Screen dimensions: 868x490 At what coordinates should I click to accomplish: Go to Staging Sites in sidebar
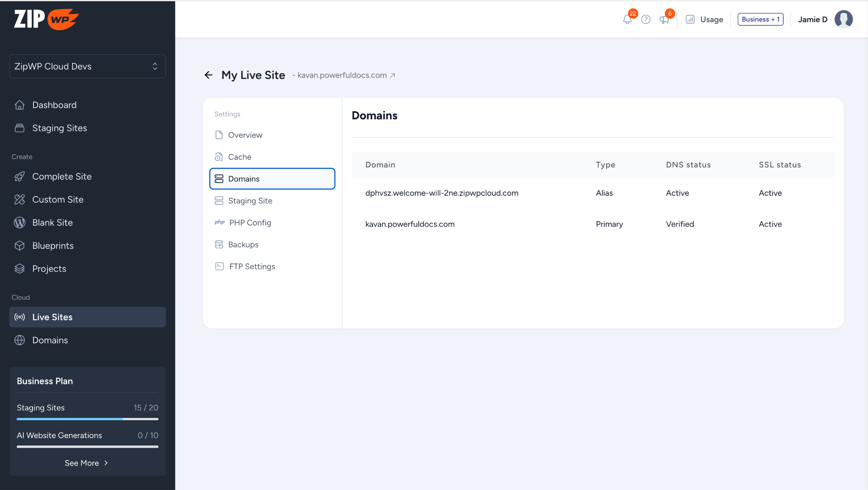pos(59,128)
